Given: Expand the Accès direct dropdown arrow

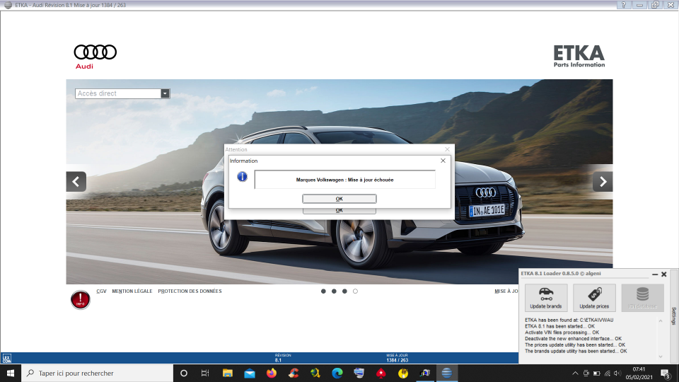Looking at the screenshot, I should (x=165, y=94).
